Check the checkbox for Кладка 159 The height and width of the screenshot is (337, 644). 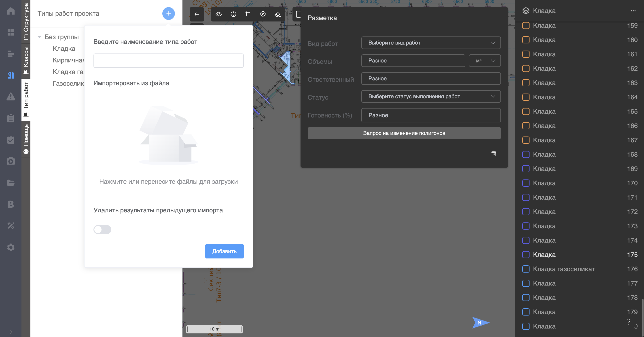[x=526, y=26]
